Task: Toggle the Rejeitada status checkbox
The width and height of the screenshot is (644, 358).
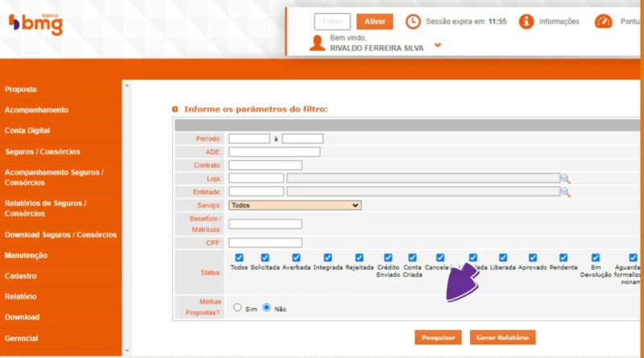Action: coord(359,257)
